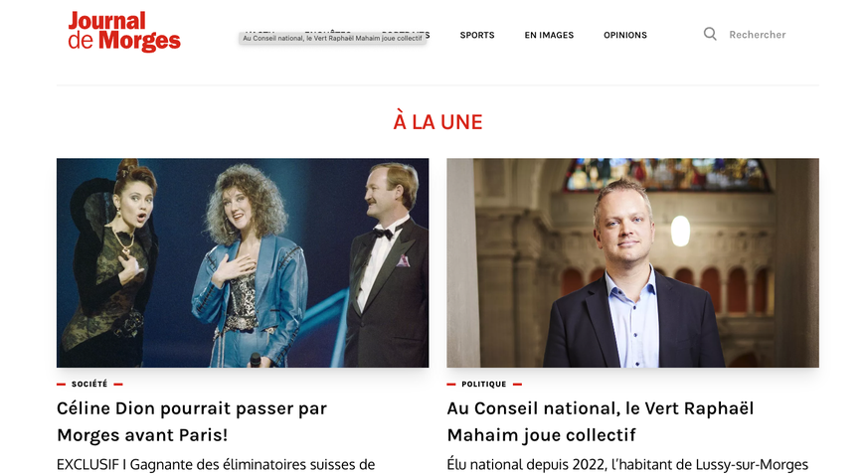Focus the Rechercher search field
Image resolution: width=868 pixels, height=476 pixels.
click(758, 35)
